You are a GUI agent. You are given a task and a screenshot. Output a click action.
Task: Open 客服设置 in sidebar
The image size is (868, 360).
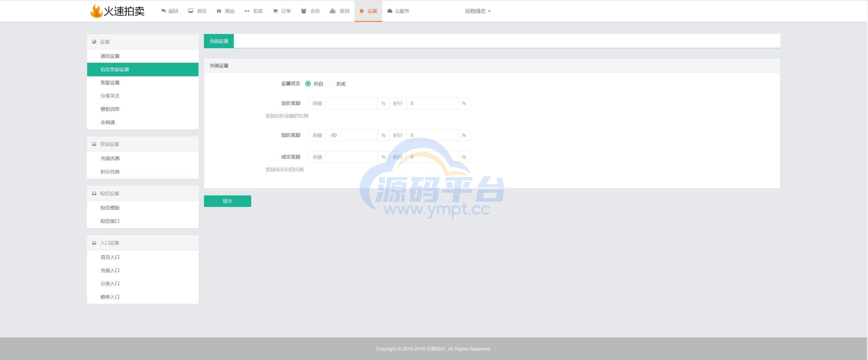(143, 82)
